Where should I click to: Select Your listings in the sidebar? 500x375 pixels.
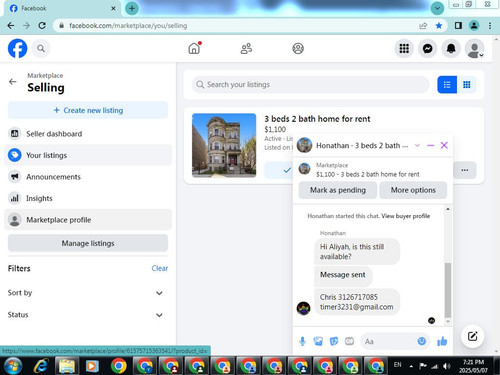tap(88, 155)
